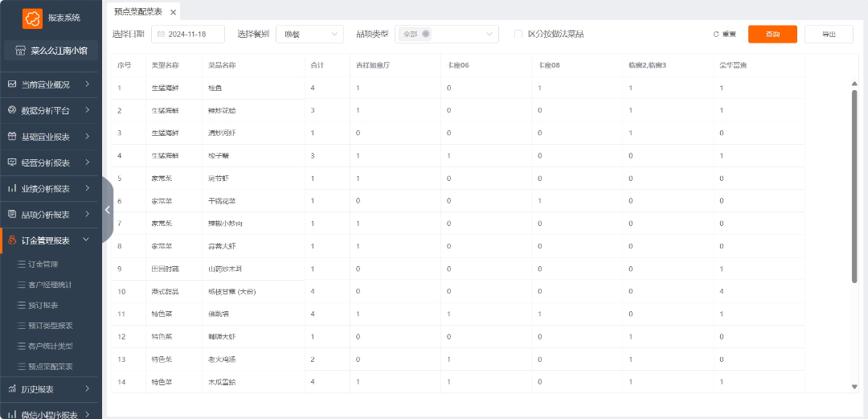Click the date field 2024-11-18

click(x=188, y=34)
